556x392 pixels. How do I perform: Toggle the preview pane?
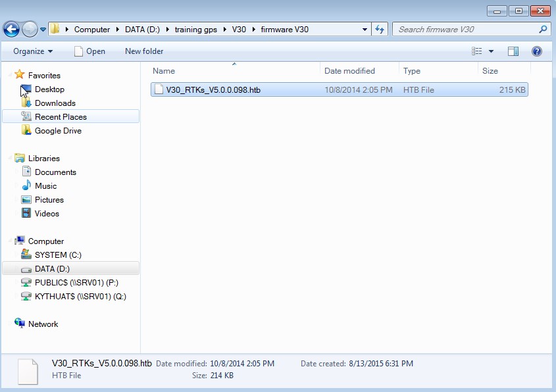pos(513,51)
